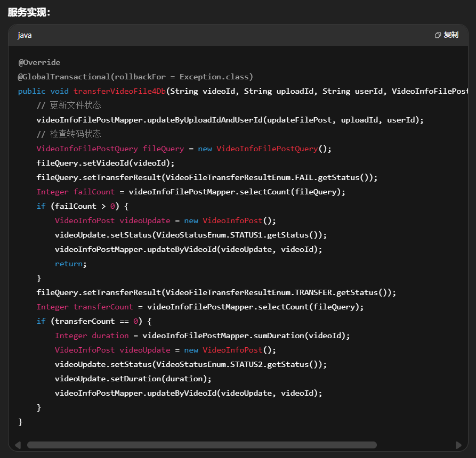
Task: Click the 更新文件状态 comment line
Action: click(x=69, y=105)
